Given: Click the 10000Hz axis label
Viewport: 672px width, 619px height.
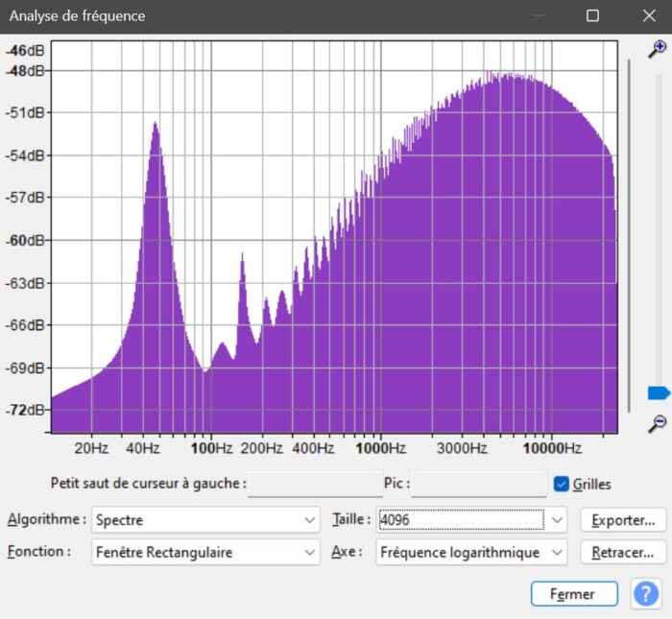Looking at the screenshot, I should click(x=552, y=448).
